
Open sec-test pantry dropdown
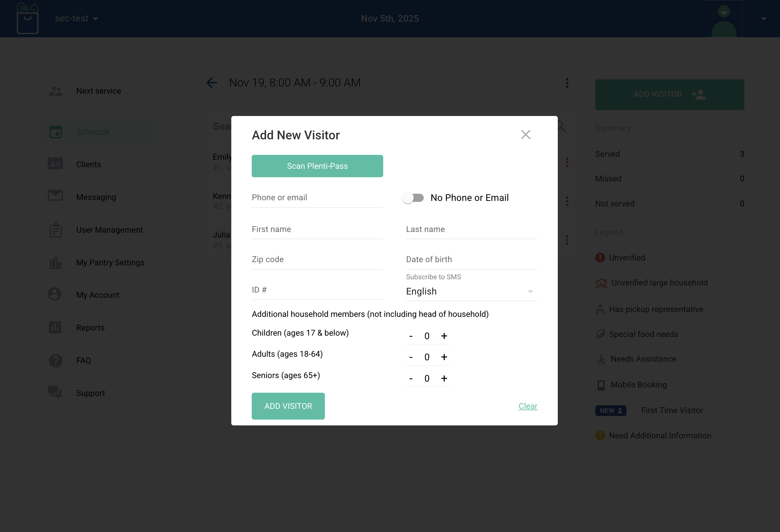click(76, 18)
